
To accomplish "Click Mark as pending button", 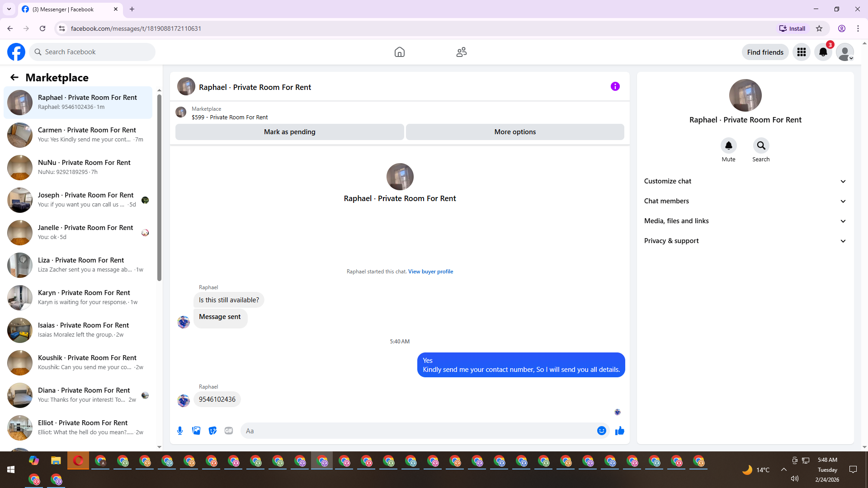I will coord(289,132).
